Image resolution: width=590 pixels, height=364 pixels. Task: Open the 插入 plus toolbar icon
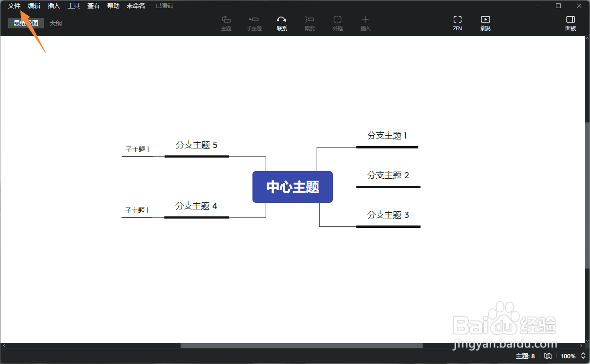point(365,23)
